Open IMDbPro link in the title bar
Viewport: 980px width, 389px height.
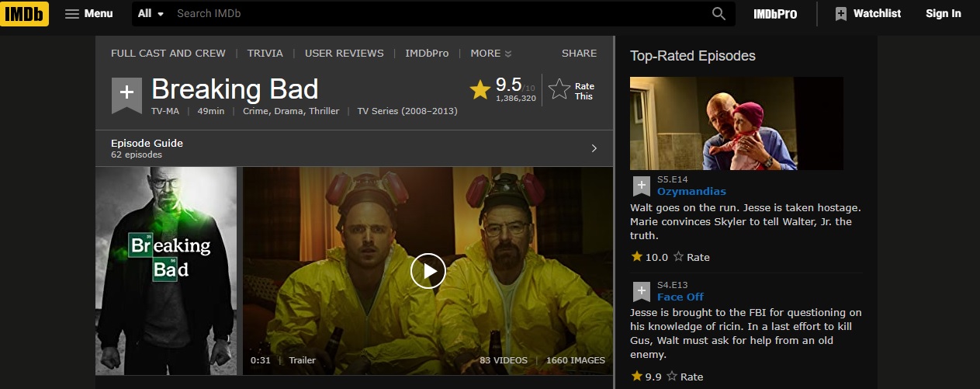(427, 54)
